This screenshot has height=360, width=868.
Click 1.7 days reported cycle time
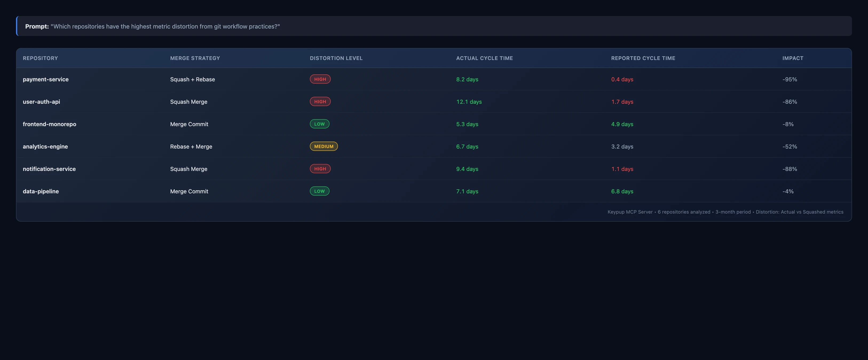click(622, 102)
